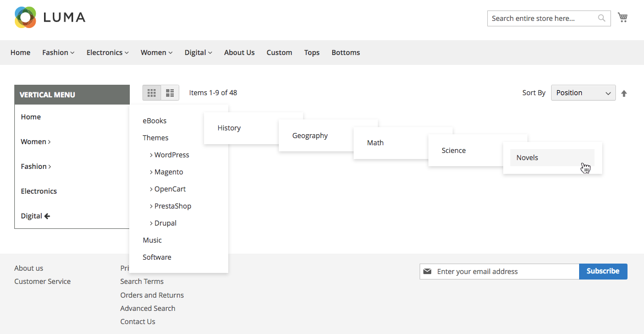The height and width of the screenshot is (334, 644).
Task: Open Themes in the flyout submenu
Action: pyautogui.click(x=156, y=138)
